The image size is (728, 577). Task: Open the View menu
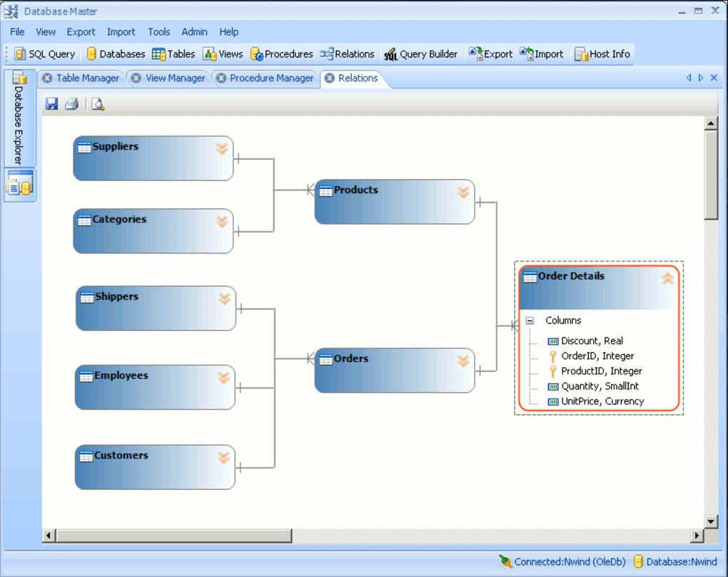[x=46, y=32]
